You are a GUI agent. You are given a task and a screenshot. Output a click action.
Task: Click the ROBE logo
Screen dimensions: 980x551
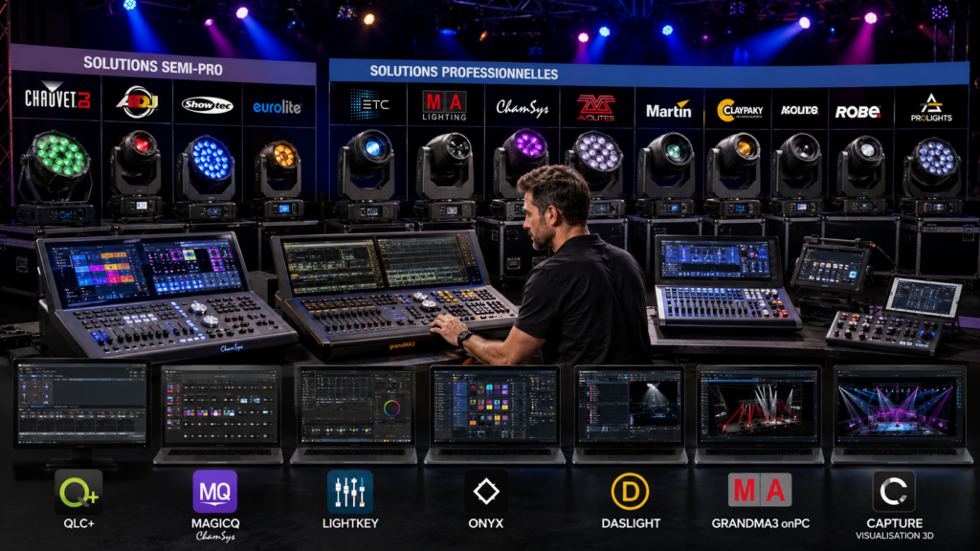(857, 112)
